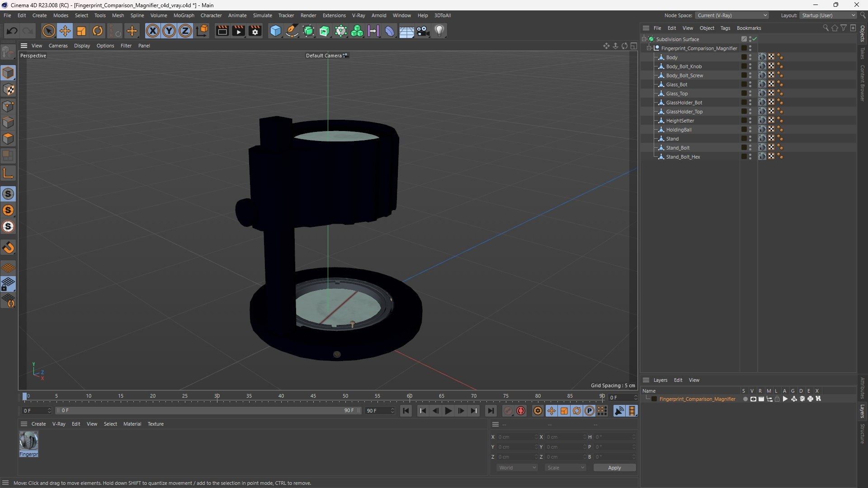The width and height of the screenshot is (868, 488).
Task: Open the Layout dropdown
Action: coord(828,15)
